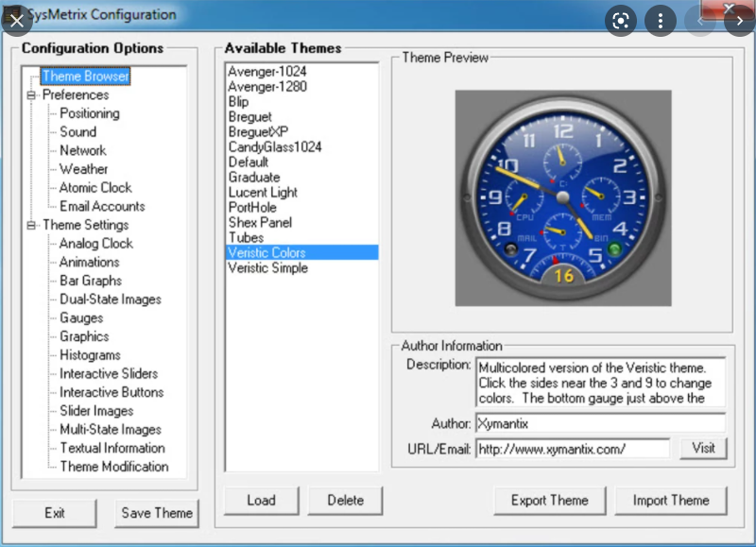Open Interactive Sliders settings

[x=109, y=373]
